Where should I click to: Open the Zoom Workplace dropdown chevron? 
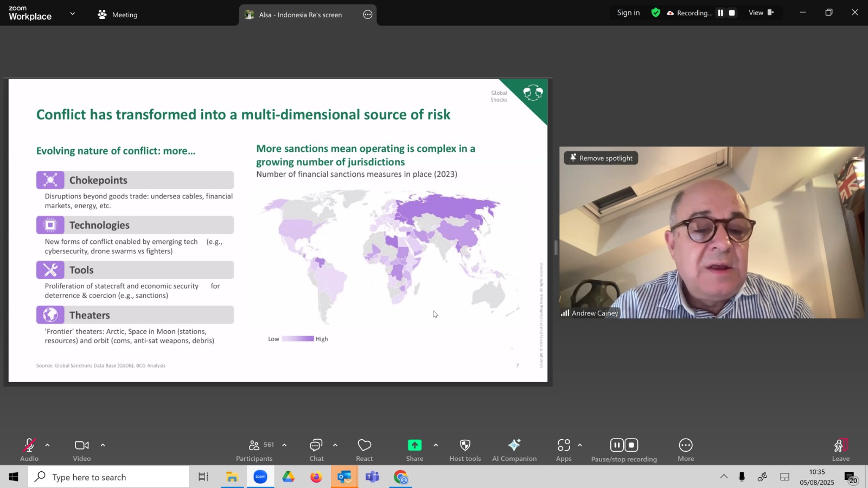coord(73,14)
